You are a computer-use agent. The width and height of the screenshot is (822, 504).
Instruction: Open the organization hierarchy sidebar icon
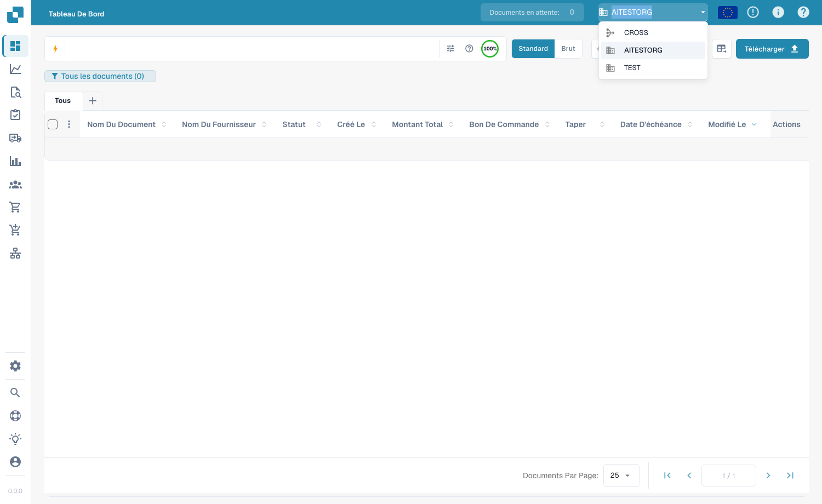[15, 253]
